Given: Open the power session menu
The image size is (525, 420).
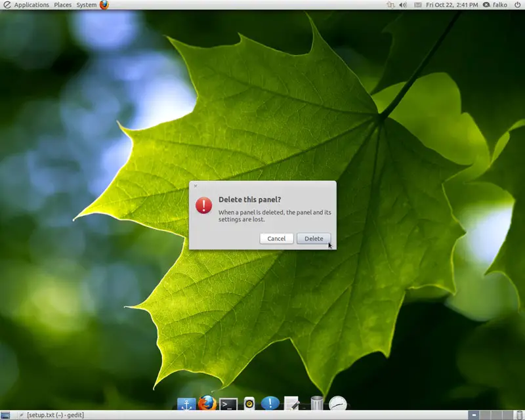Looking at the screenshot, I should (517, 5).
